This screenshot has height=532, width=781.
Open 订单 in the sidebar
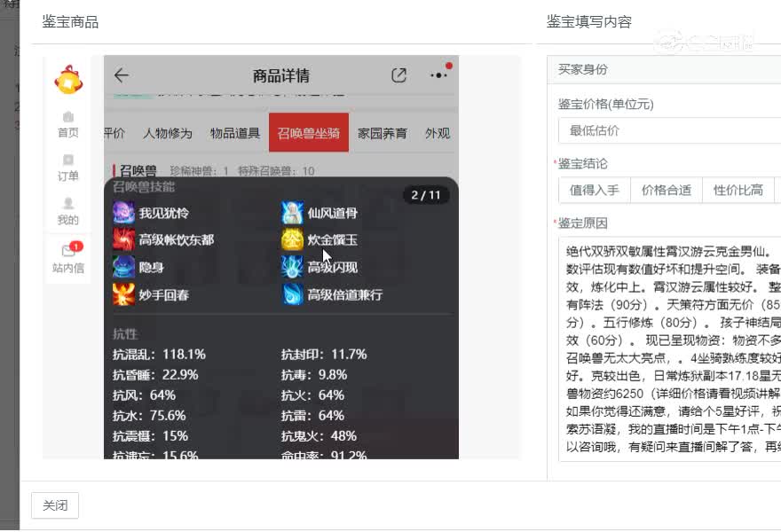click(68, 168)
